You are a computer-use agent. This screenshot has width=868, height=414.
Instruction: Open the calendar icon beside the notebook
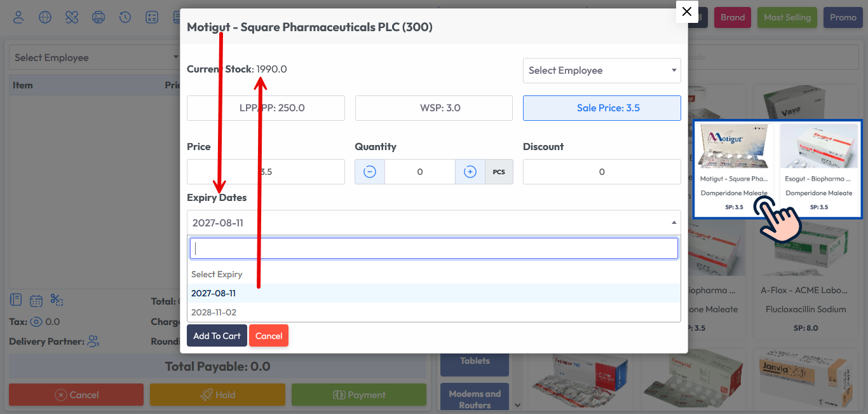point(35,300)
